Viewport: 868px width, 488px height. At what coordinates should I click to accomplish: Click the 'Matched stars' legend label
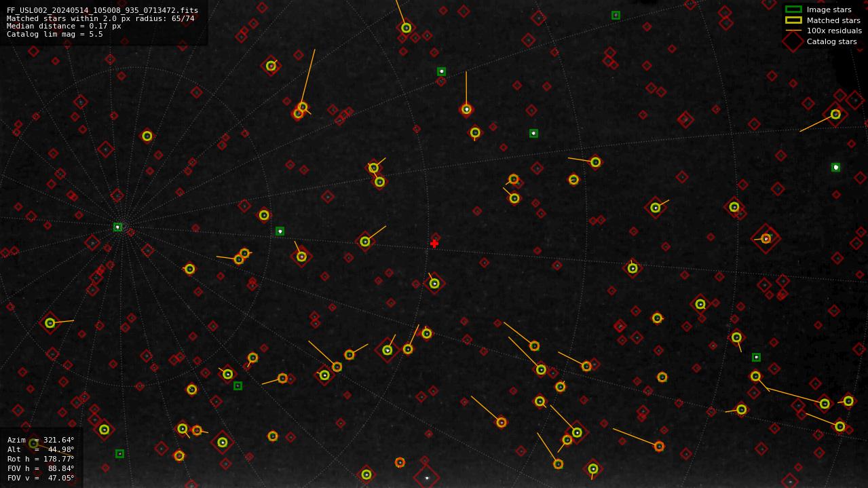point(833,20)
